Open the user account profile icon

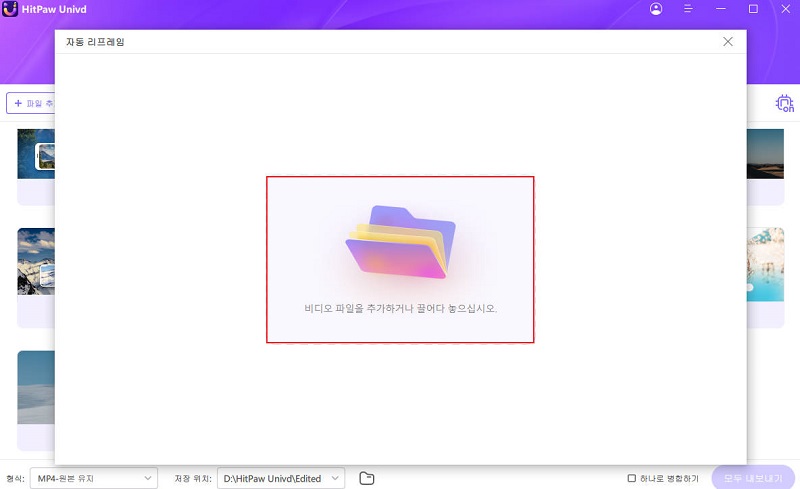click(656, 9)
